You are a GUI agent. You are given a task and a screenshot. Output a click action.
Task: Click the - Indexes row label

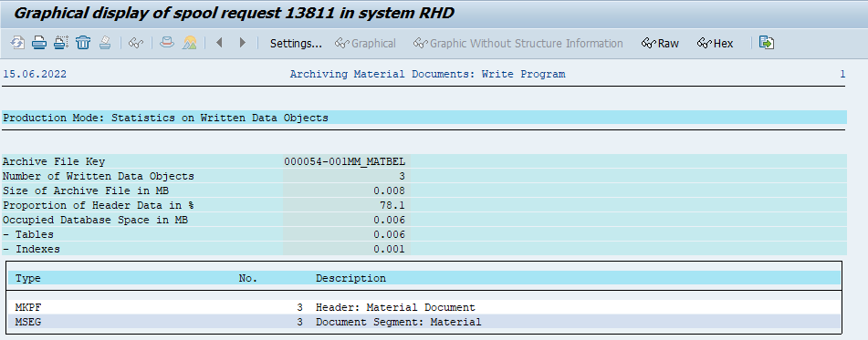coord(32,249)
